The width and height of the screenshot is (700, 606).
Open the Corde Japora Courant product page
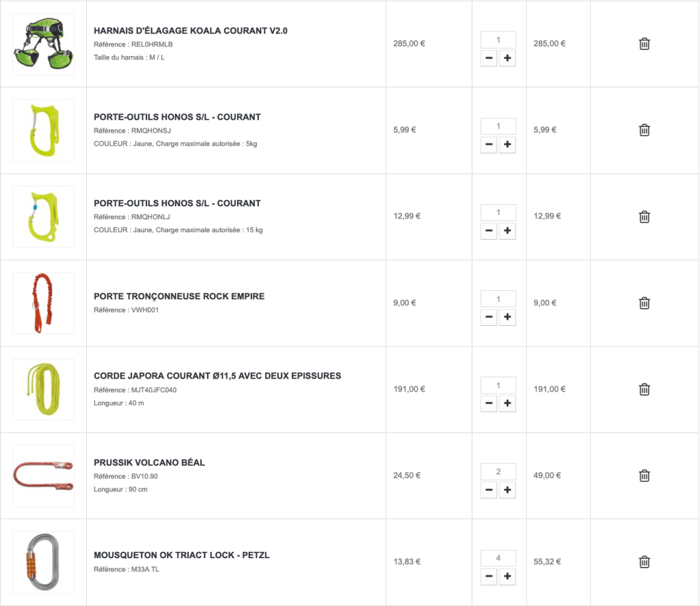coord(217,376)
